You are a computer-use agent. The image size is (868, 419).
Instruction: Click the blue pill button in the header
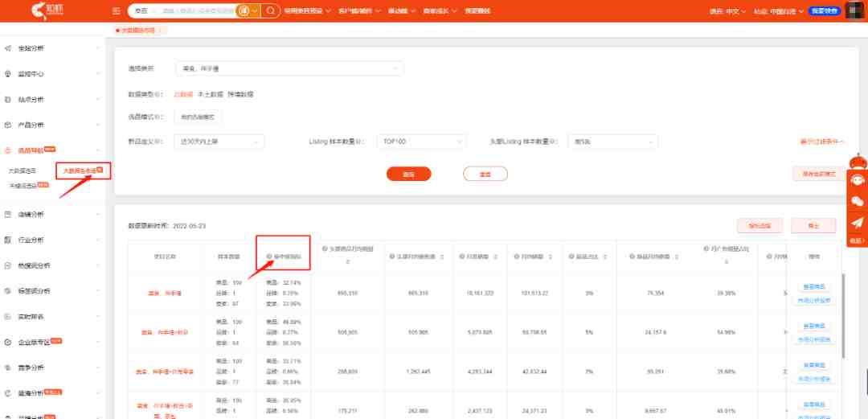[825, 11]
